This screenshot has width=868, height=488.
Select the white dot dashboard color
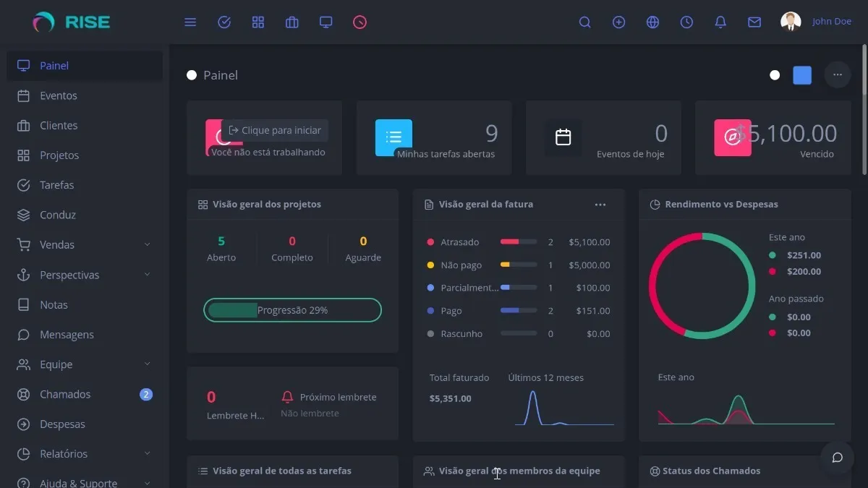click(x=775, y=75)
